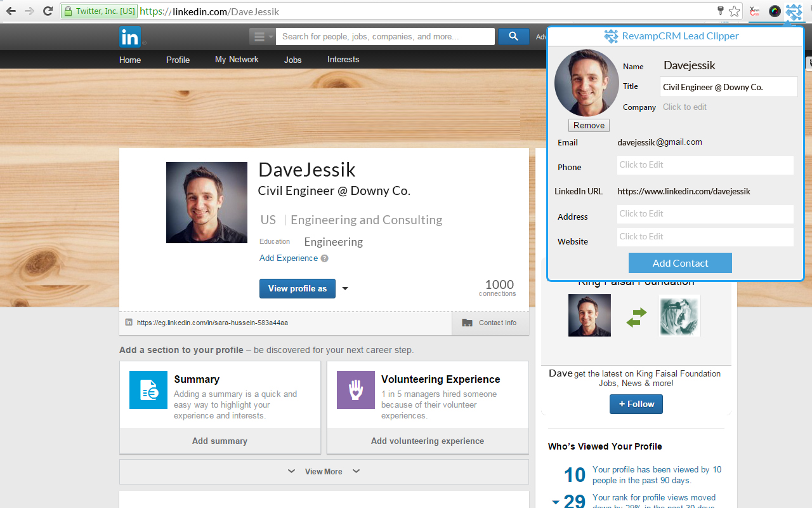
Task: Click the green security padlock badge
Action: tap(99, 11)
